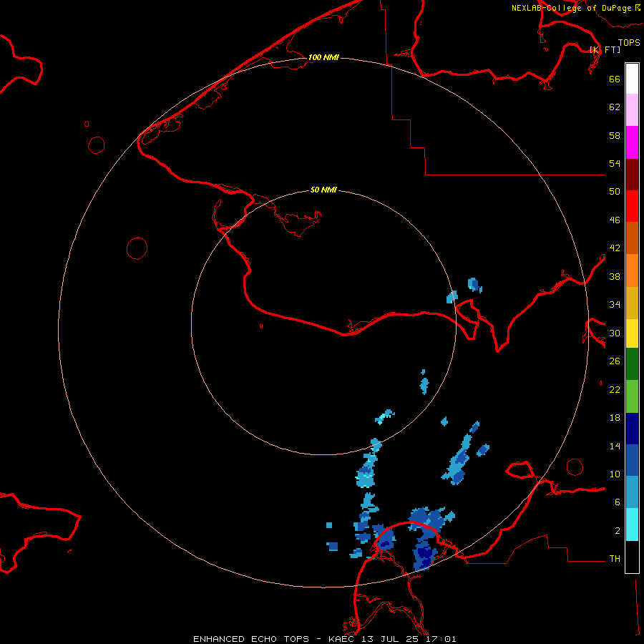
Task: Pick the light blue 6–10 legend swatch
Action: tap(632, 492)
